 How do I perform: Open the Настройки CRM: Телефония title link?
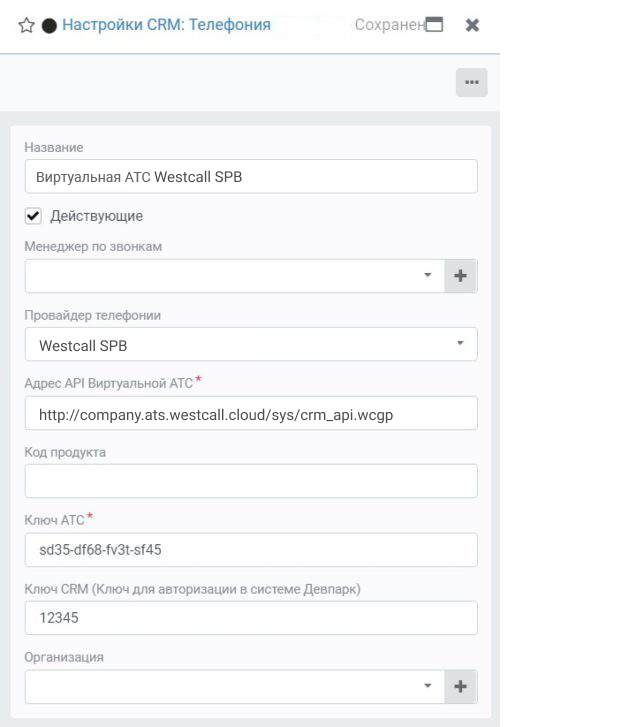pos(166,25)
